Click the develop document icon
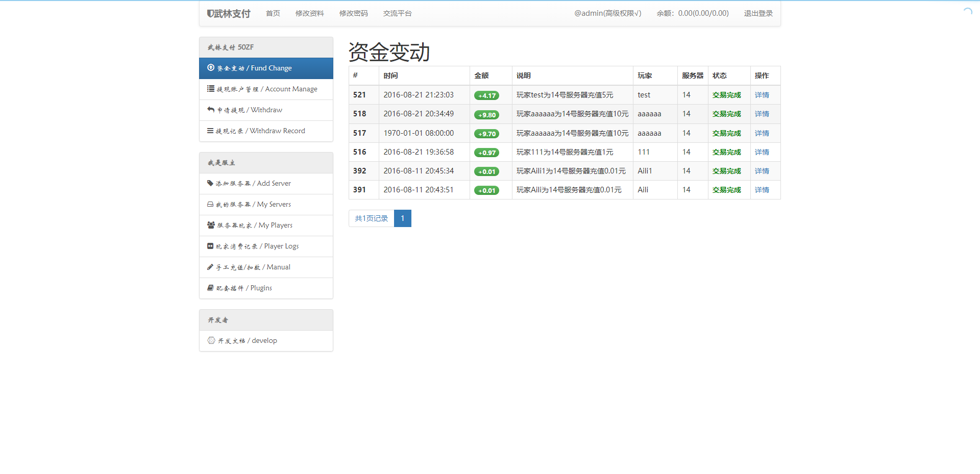This screenshot has height=474, width=980. (x=211, y=340)
